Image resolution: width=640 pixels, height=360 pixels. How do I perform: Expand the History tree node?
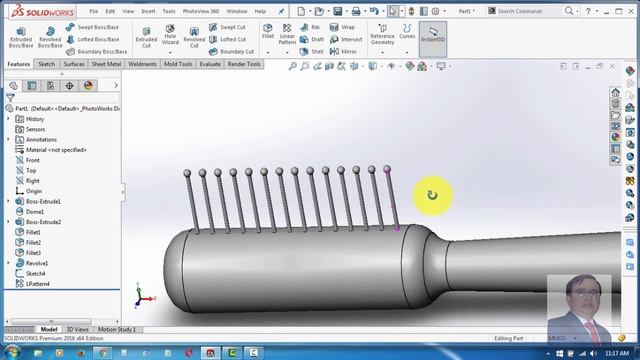pyautogui.click(x=8, y=119)
